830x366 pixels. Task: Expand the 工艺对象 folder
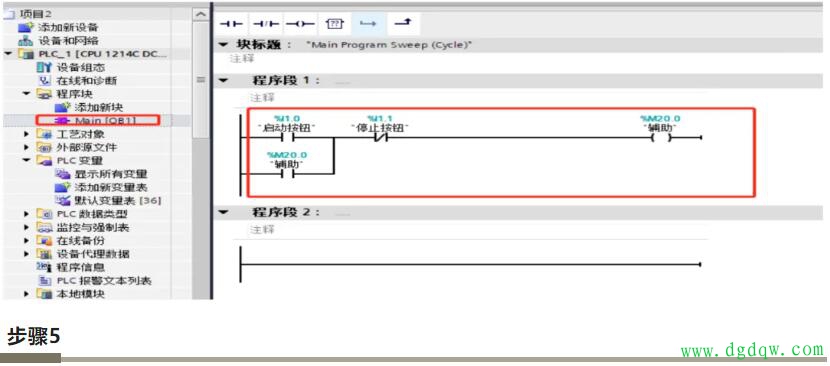pyautogui.click(x=26, y=134)
